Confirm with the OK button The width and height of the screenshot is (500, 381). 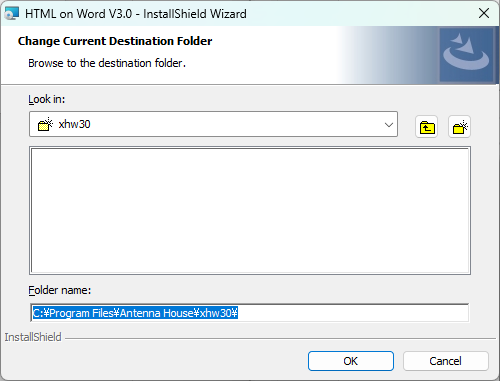pyautogui.click(x=351, y=361)
